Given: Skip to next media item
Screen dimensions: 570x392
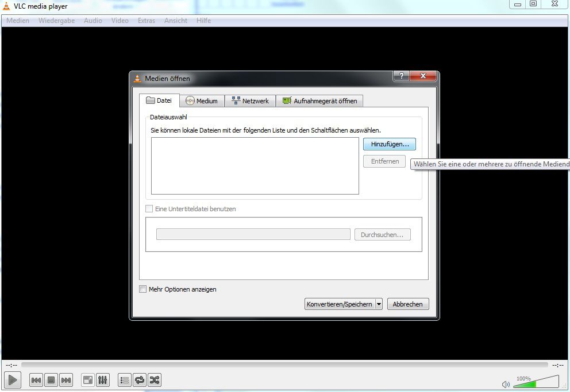Looking at the screenshot, I should coord(66,379).
